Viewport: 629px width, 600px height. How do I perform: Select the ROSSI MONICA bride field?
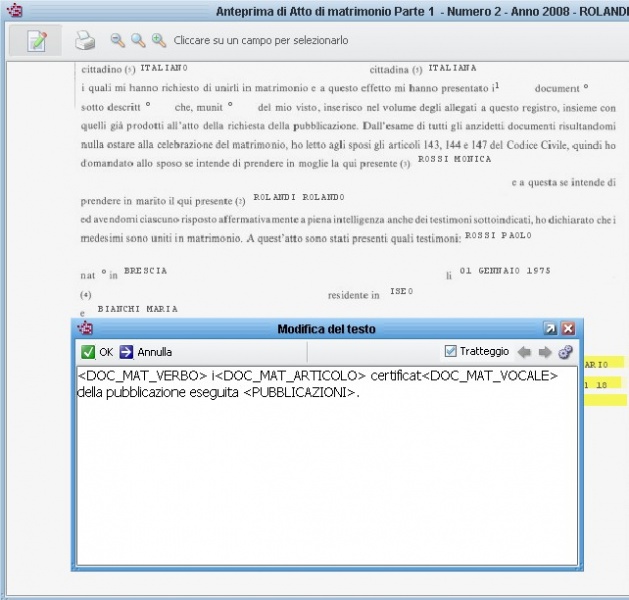point(454,159)
